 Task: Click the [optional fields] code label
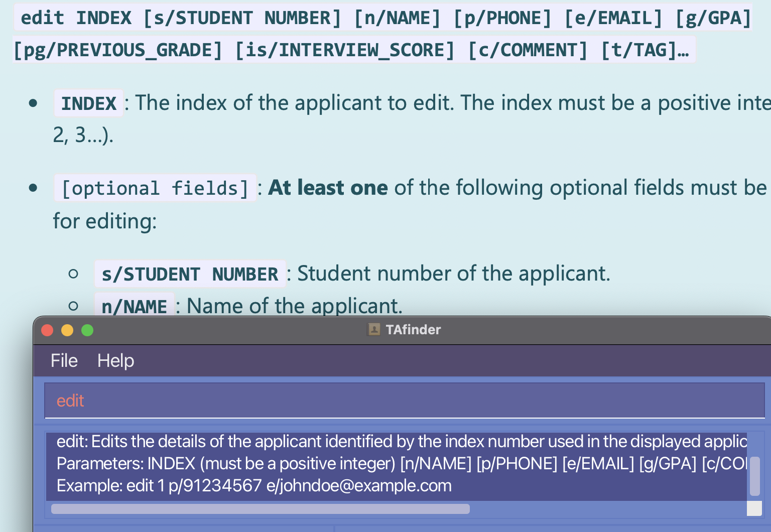coord(155,188)
